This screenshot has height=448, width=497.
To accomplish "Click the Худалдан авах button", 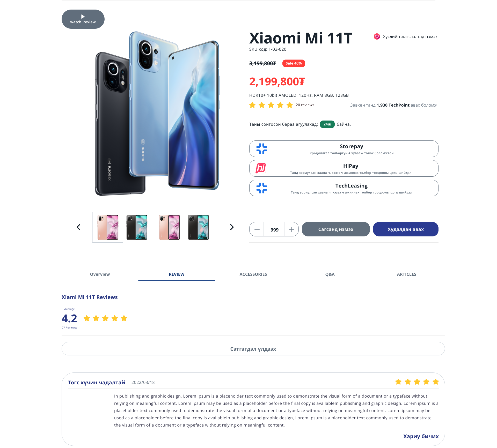I will (x=406, y=229).
